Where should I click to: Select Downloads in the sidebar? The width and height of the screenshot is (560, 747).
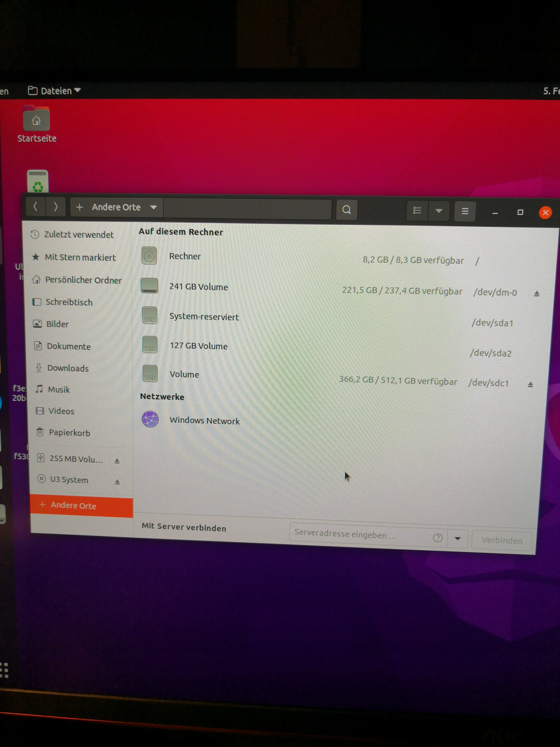coord(68,368)
